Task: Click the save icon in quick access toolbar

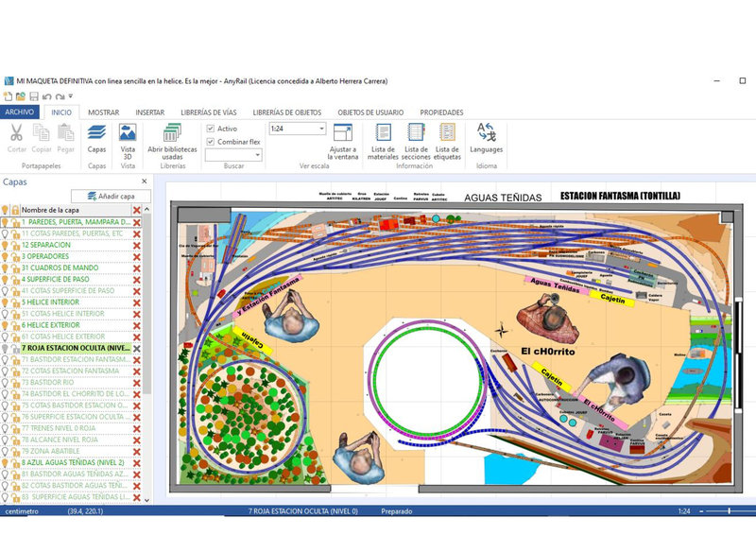Action: pos(34,96)
